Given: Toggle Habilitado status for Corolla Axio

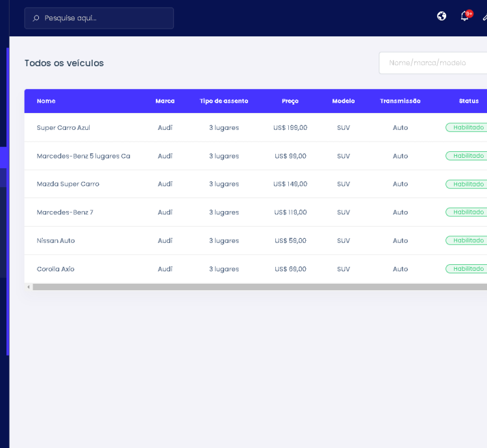Looking at the screenshot, I should pyautogui.click(x=466, y=269).
